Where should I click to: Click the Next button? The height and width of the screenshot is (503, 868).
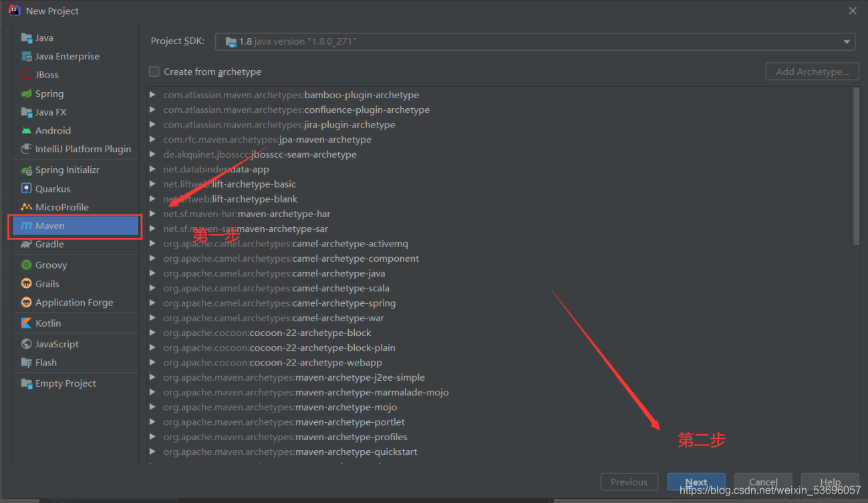(x=696, y=482)
